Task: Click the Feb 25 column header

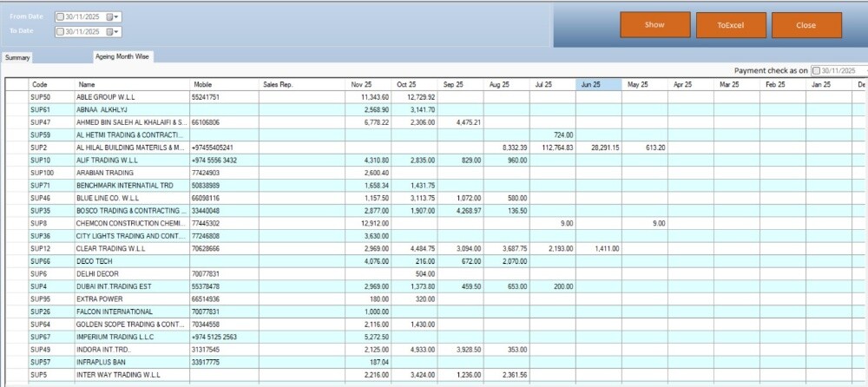Action: [782, 85]
